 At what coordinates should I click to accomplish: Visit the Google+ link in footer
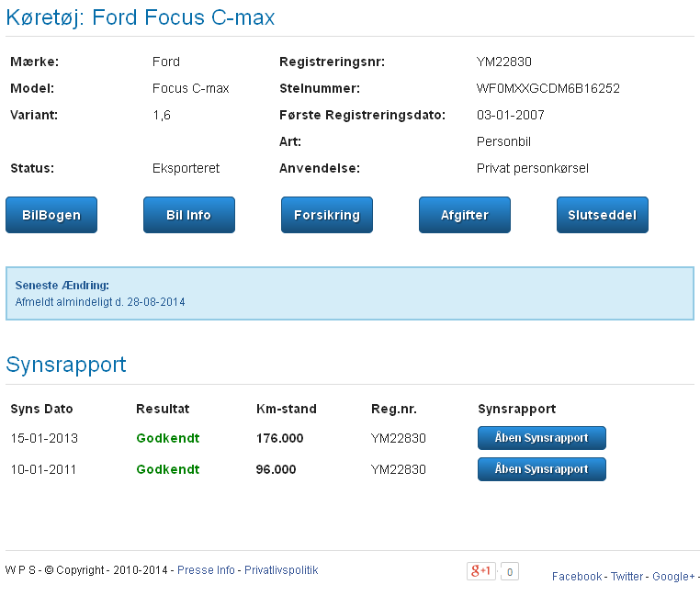673,577
